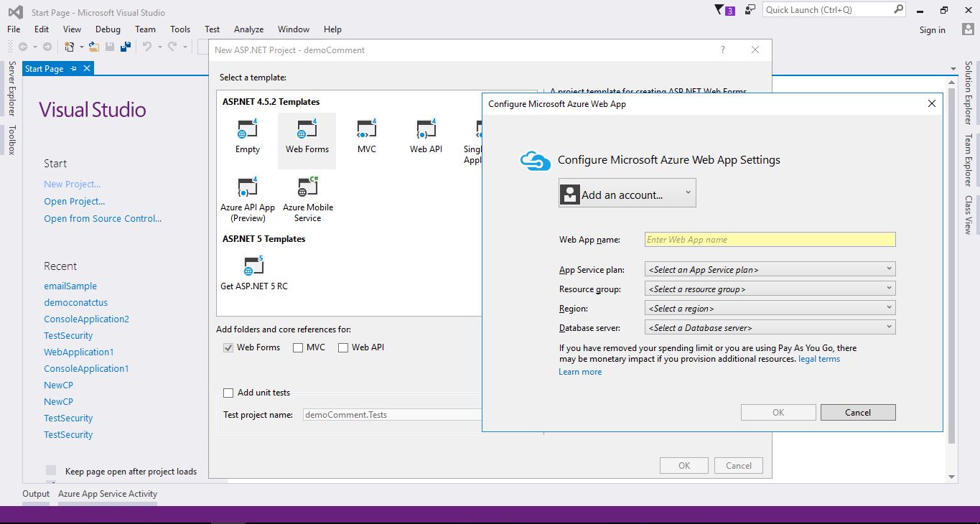This screenshot has width=980, height=524.
Task: Expand the Resource group dropdown
Action: [770, 289]
